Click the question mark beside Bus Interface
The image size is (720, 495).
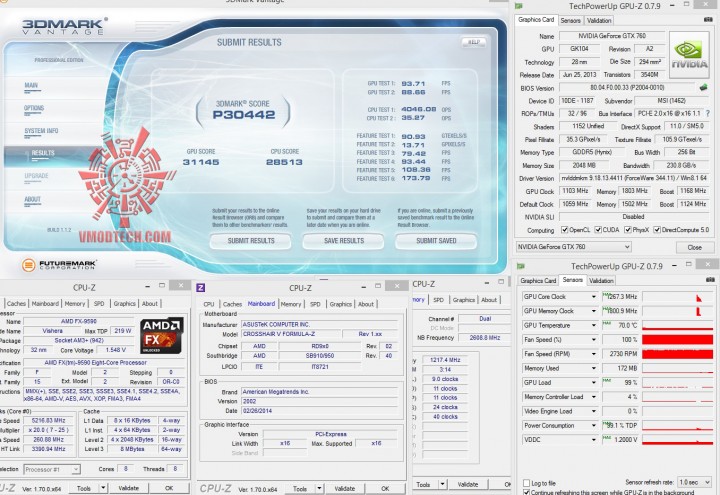(708, 113)
